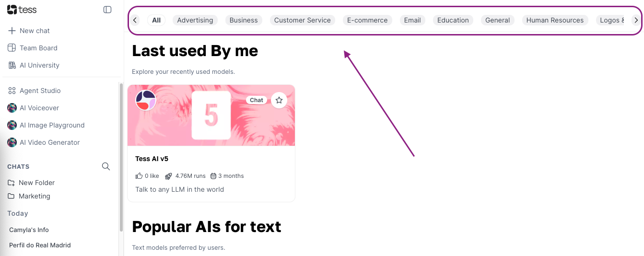The image size is (644, 256).
Task: Open AI Video Generator
Action: pyautogui.click(x=50, y=142)
